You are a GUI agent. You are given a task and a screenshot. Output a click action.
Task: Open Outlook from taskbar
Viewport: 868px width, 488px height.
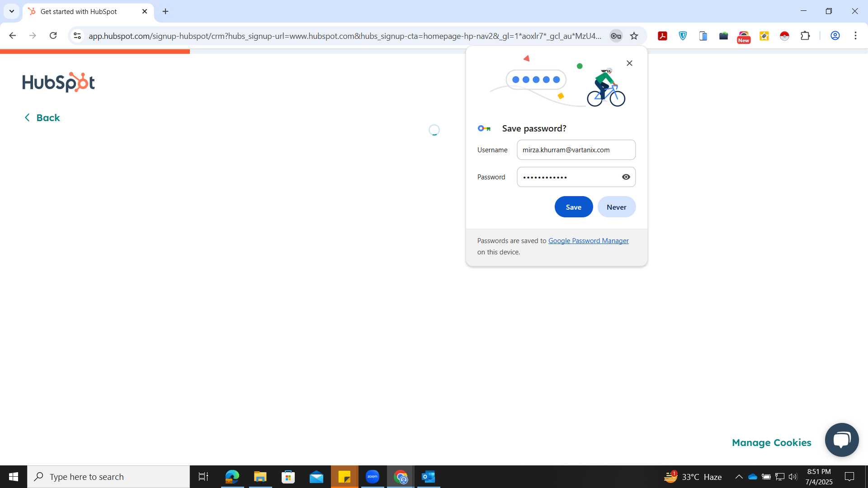(429, 477)
